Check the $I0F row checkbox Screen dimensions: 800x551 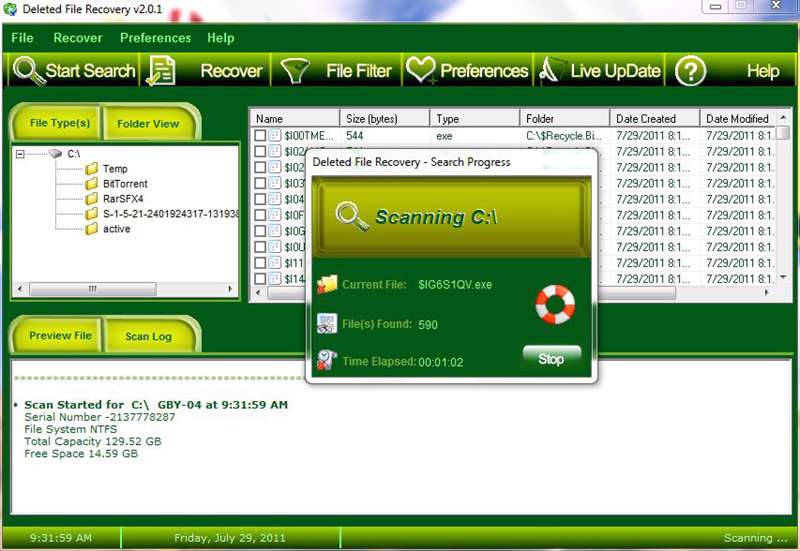tap(260, 215)
